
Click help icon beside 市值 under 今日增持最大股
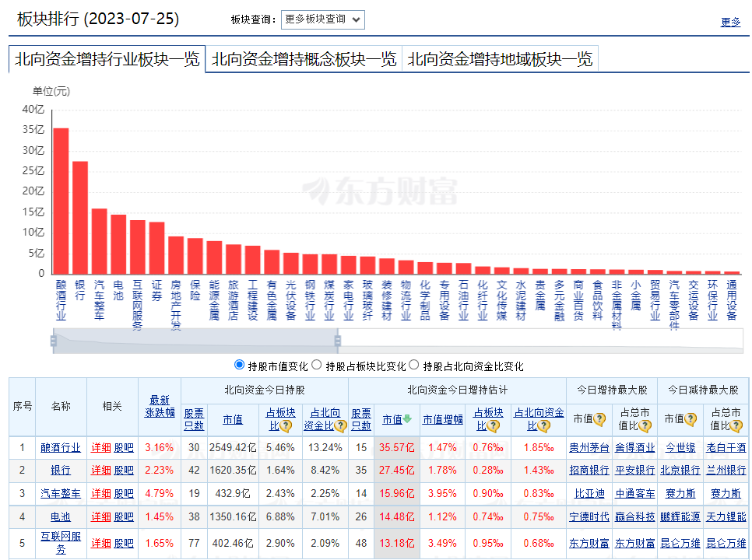point(599,419)
